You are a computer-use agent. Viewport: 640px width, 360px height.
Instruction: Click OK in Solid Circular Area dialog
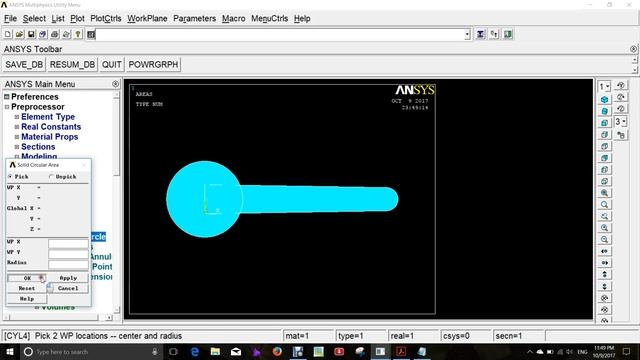(x=27, y=278)
